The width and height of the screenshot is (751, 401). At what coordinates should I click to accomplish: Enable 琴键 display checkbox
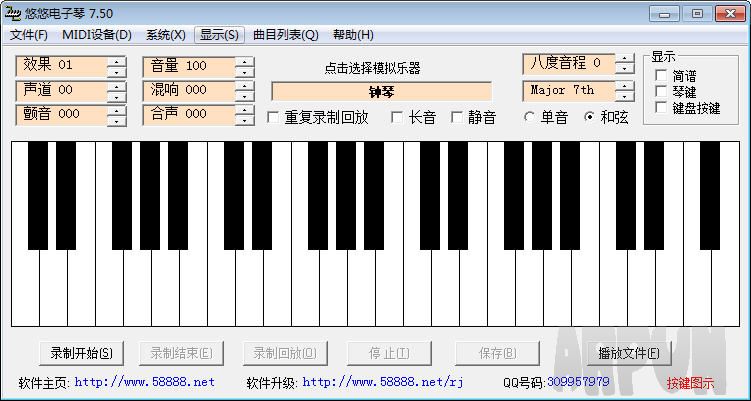(661, 91)
